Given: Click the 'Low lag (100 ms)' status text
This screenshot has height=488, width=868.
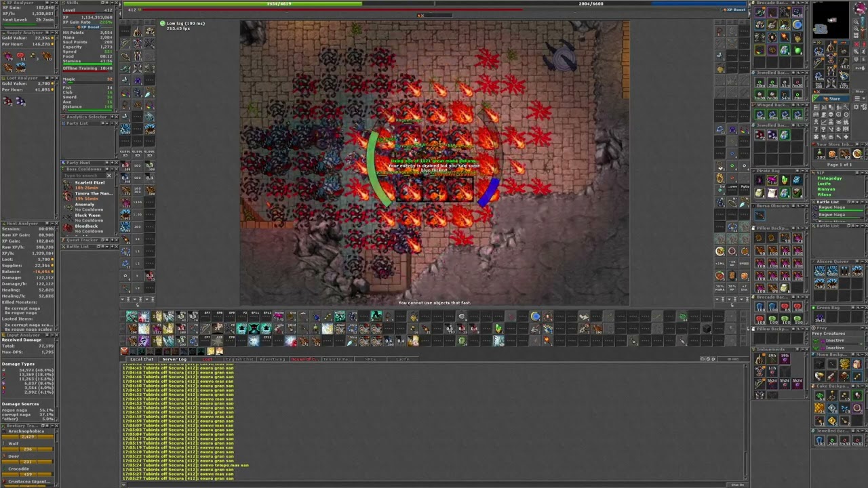Looking at the screenshot, I should (x=185, y=24).
